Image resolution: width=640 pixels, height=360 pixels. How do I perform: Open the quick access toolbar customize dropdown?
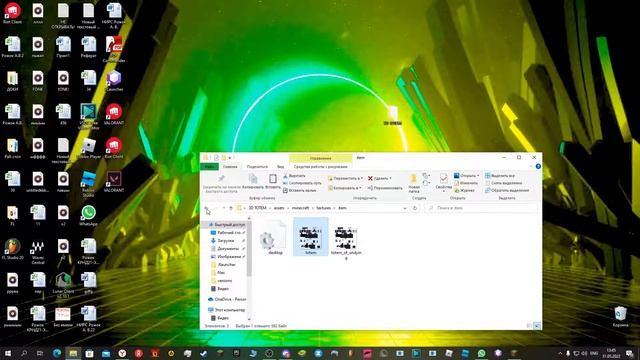230,158
